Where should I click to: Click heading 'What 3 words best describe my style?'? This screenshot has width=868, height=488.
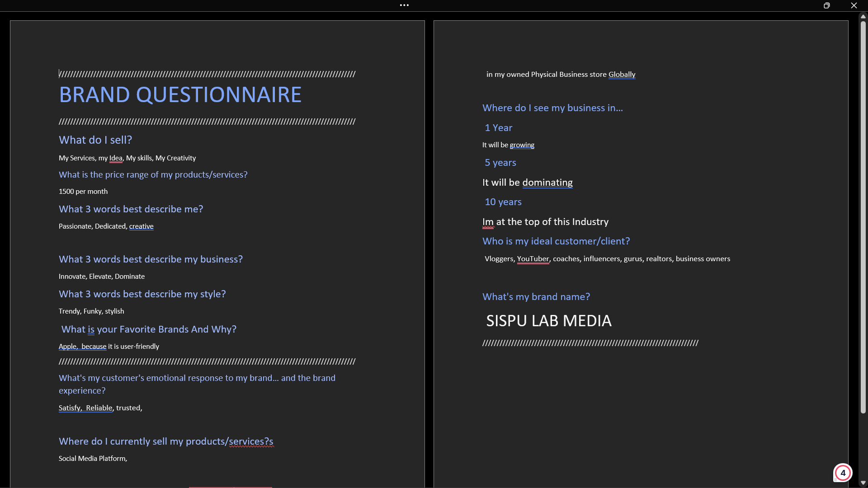click(142, 294)
